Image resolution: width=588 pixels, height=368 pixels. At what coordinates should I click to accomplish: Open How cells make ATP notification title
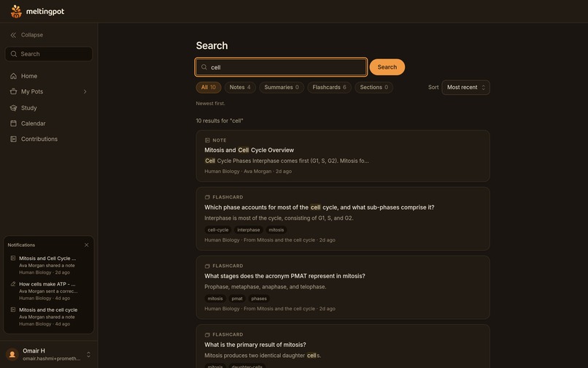point(47,284)
